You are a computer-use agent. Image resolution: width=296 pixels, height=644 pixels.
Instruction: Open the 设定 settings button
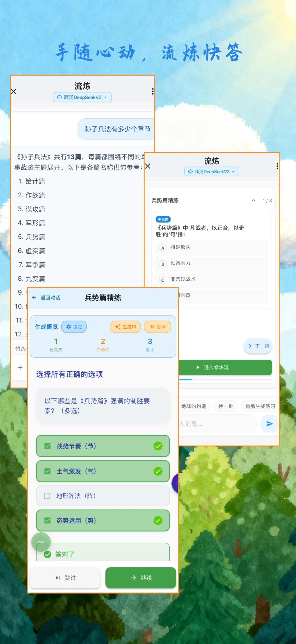pos(74,327)
